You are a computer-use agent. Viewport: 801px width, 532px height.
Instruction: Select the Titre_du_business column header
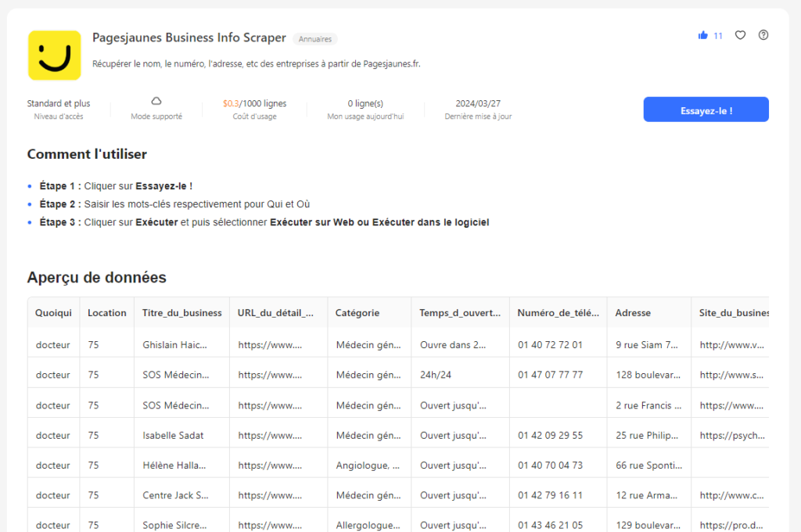pyautogui.click(x=181, y=313)
